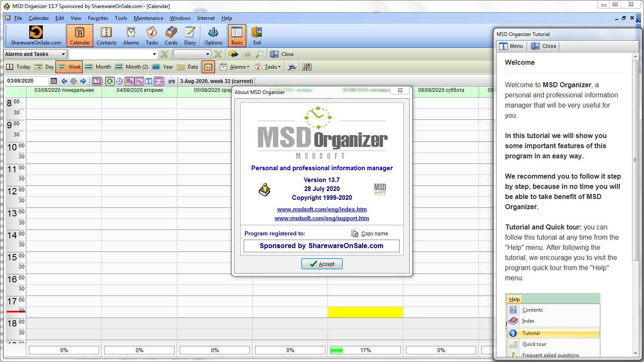This screenshot has height=362, width=644.
Task: Click the magnifying glass find icon
Action: point(259,54)
